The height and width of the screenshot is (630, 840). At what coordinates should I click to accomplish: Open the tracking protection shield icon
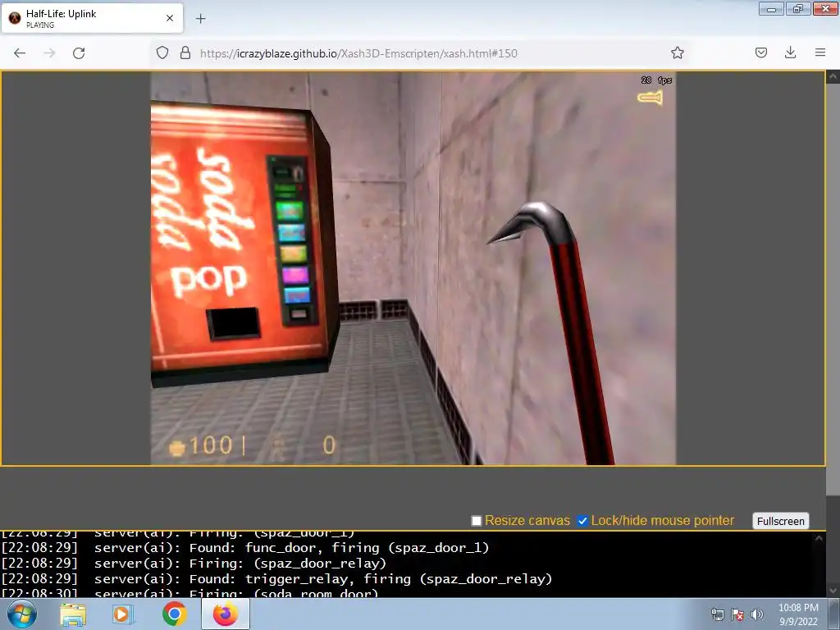pyautogui.click(x=162, y=52)
